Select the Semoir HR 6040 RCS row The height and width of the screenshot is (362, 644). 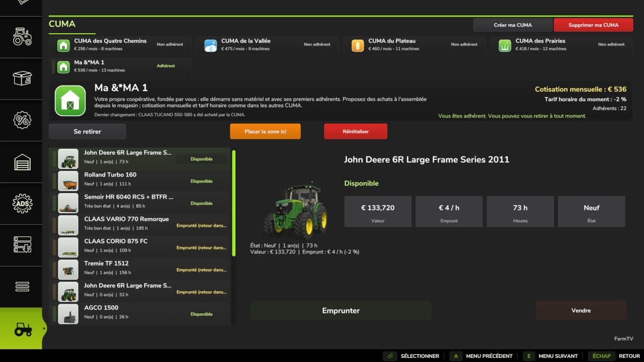[139, 203]
